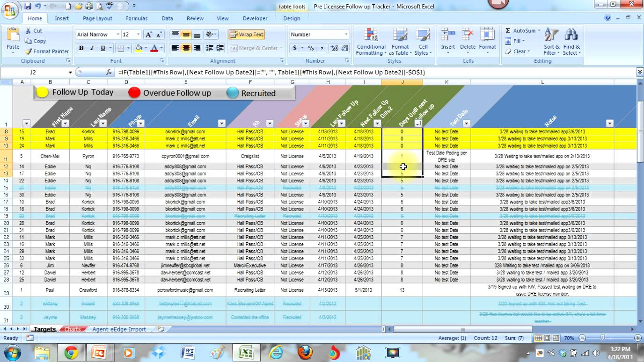
Task: Toggle bold formatting
Action: pyautogui.click(x=81, y=48)
